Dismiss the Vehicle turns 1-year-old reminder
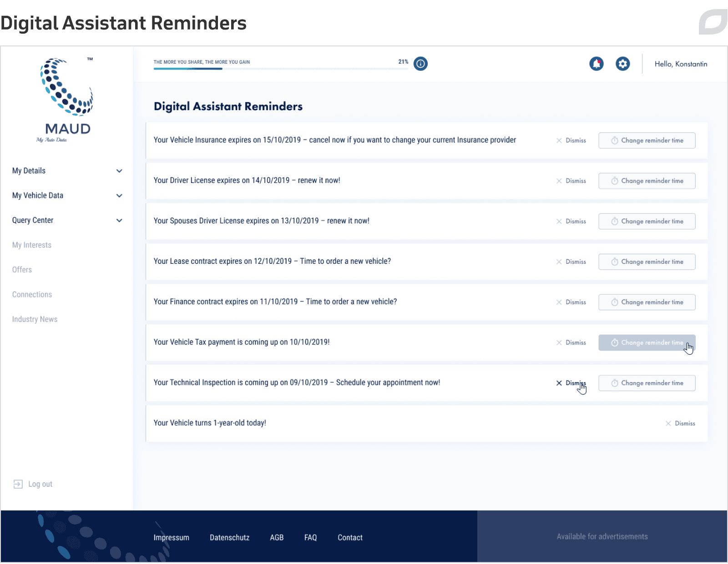 tap(680, 423)
